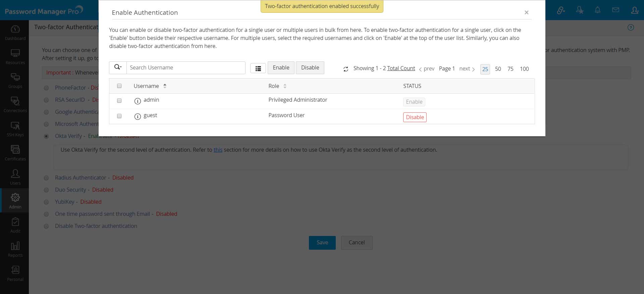Select the Radius Authenticator radio option
Screen dimensions: 644x294
pos(46,178)
